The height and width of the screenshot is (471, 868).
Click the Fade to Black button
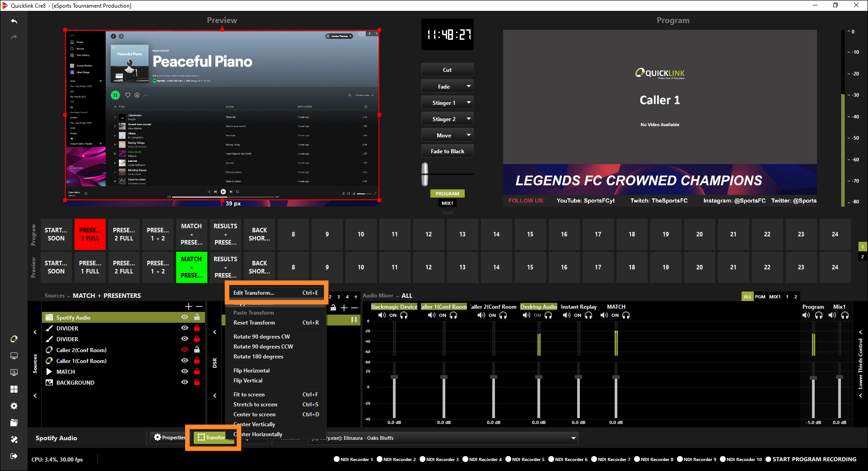447,151
